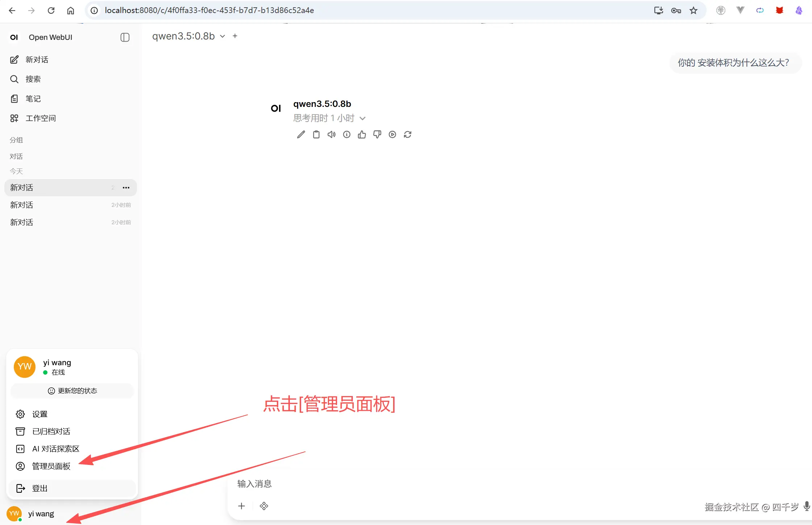
Task: Open options menu for today's 新对话 chat
Action: point(125,187)
